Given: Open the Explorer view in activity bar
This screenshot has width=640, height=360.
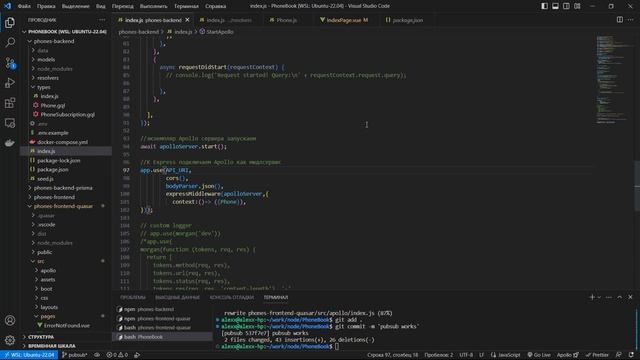Looking at the screenshot, I should tap(10, 22).
